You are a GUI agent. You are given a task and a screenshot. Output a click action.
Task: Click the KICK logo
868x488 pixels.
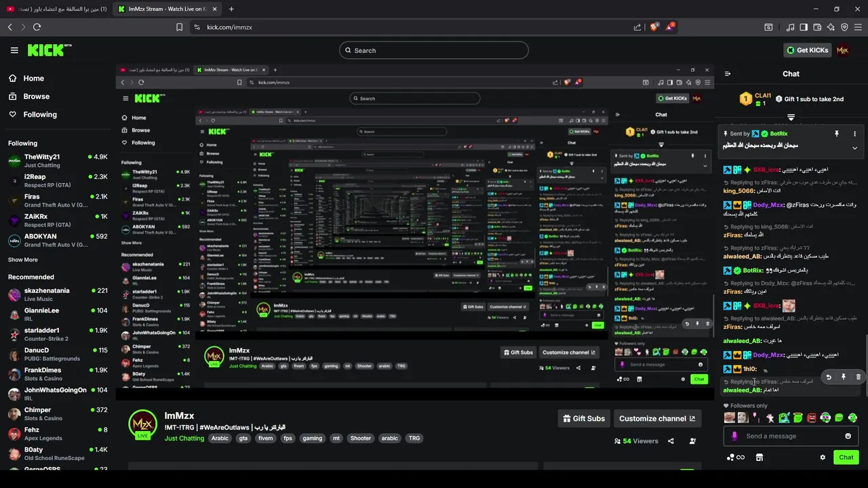pyautogui.click(x=49, y=50)
